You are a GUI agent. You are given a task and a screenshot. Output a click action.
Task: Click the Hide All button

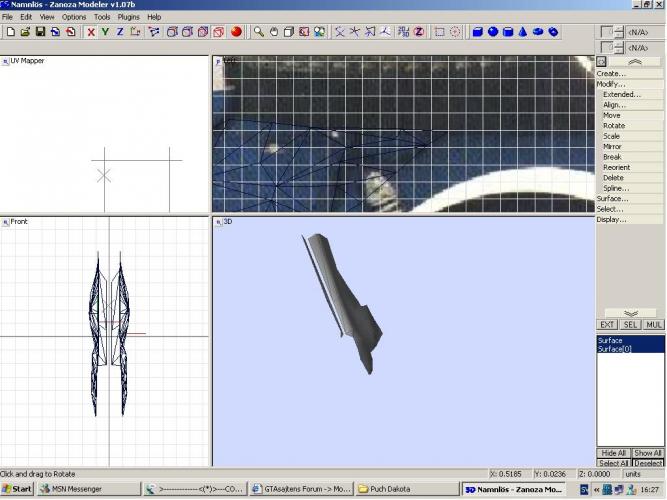[x=613, y=453]
